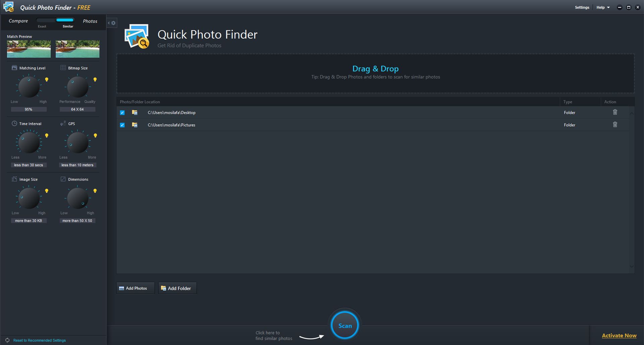Viewport: 644px width, 345px height.
Task: Click the Time Interval knob
Action: (29, 143)
